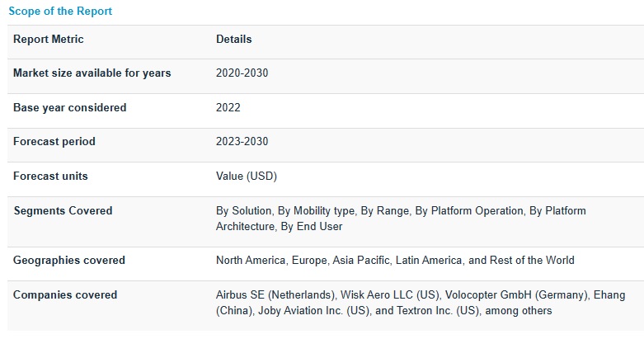The height and width of the screenshot is (339, 644).
Task: Select the 'Forecast units' row label
Action: click(50, 177)
